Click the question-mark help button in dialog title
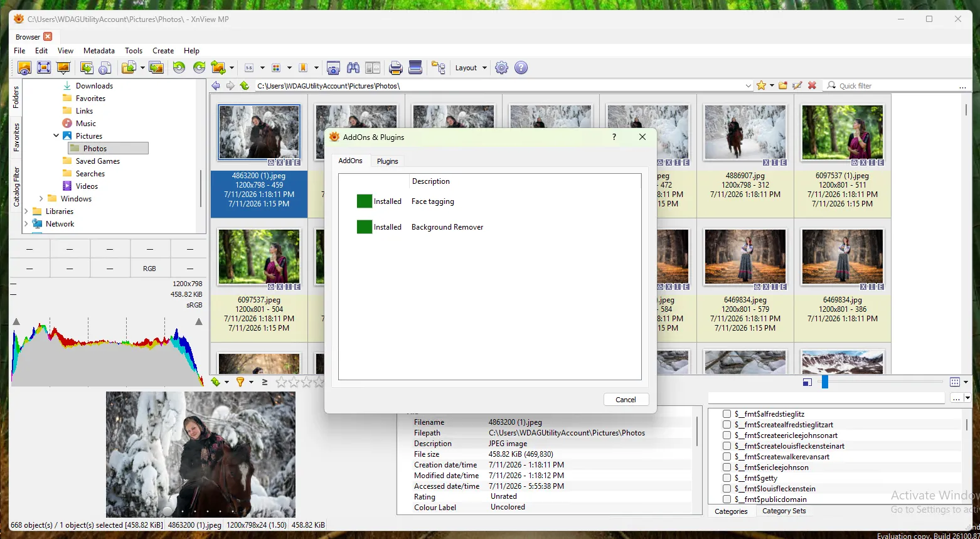980x539 pixels. coord(614,137)
